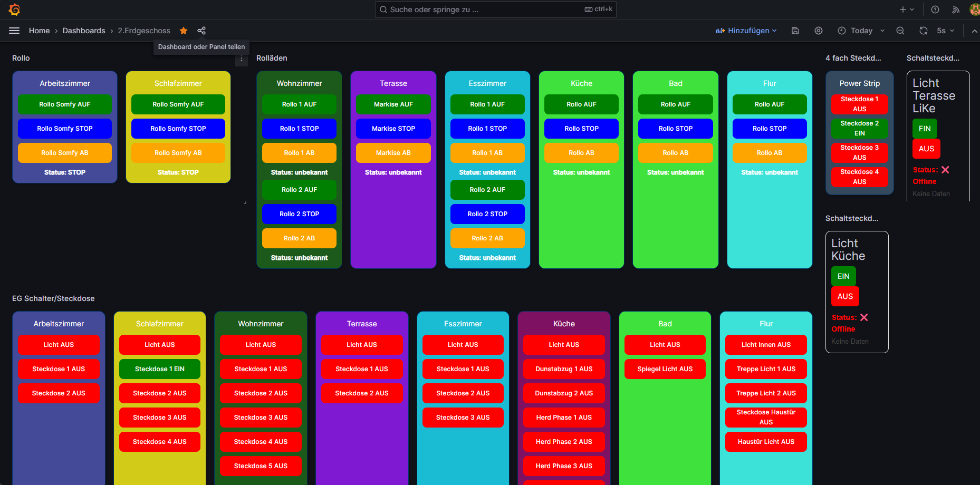Image resolution: width=980 pixels, height=485 pixels.
Task: Go to Dashboards breadcrumb
Action: click(x=84, y=31)
